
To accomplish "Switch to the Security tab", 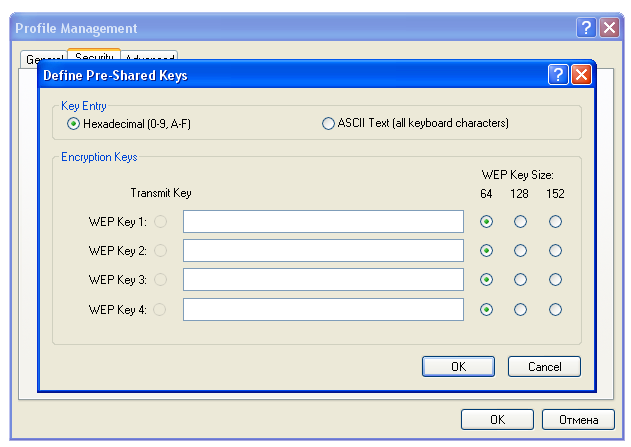I will [x=94, y=57].
